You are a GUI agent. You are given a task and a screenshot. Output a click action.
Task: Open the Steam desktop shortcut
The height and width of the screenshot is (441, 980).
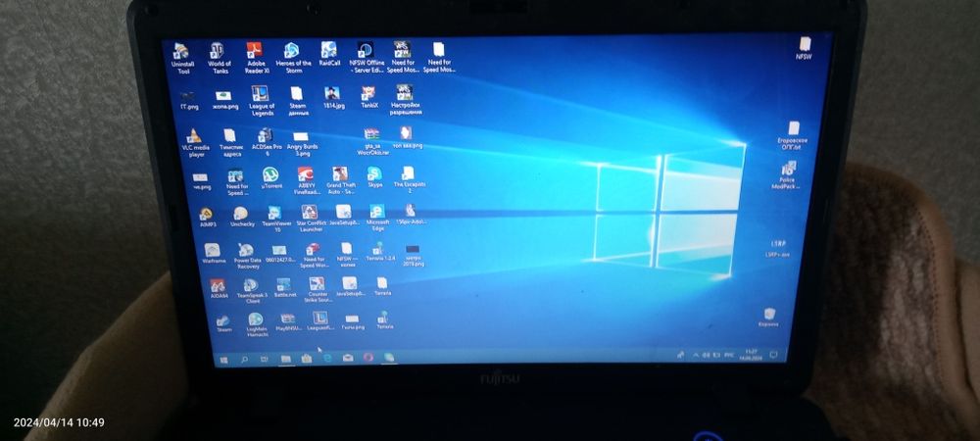pyautogui.click(x=223, y=323)
